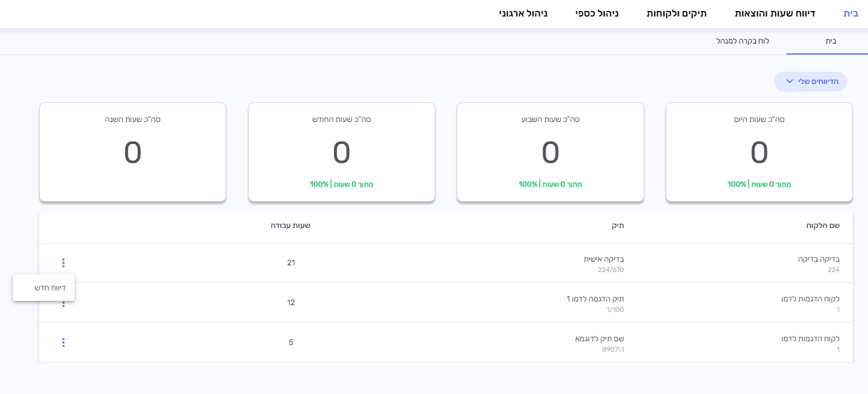868x394 pixels.
Task: Click three-dot icon in תיק הדגמה לדמו 1 row
Action: [x=63, y=305]
